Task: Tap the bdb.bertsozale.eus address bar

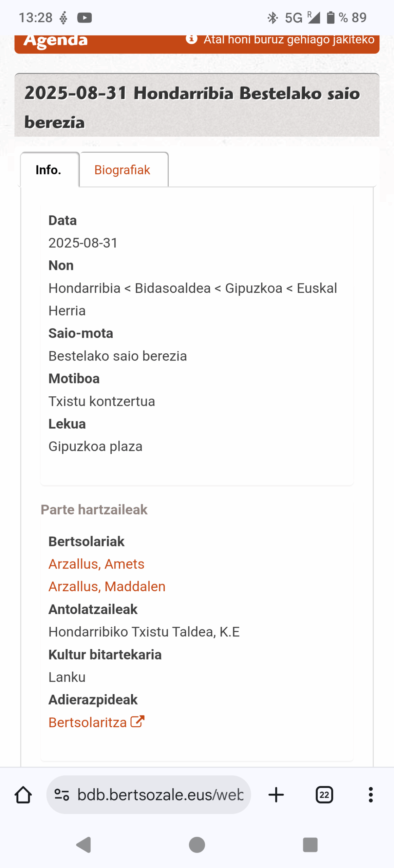Action: tap(160, 795)
